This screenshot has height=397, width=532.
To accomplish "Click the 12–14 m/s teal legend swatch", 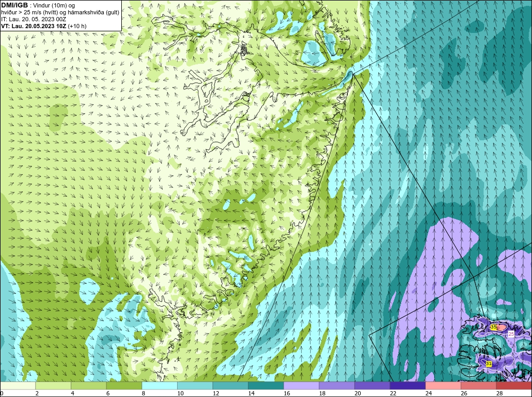I will click(230, 386).
